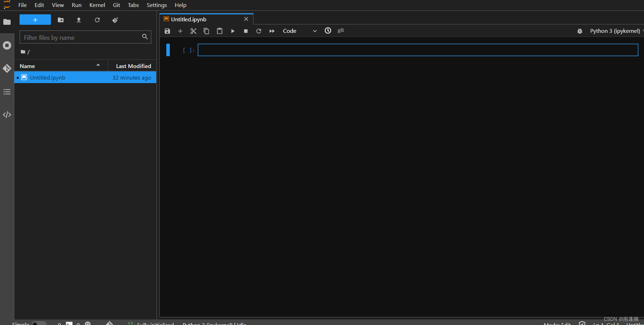
Task: Open the code snippets sidebar icon
Action: click(7, 115)
